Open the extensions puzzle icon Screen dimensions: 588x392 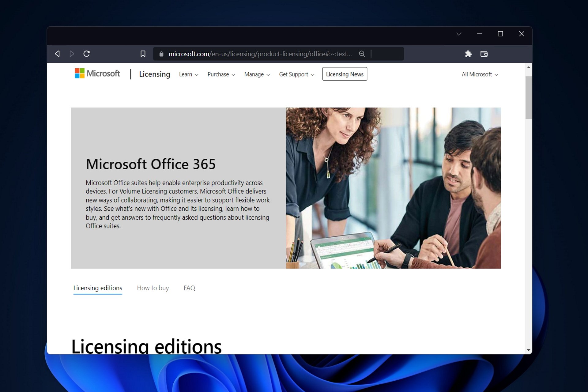point(468,54)
